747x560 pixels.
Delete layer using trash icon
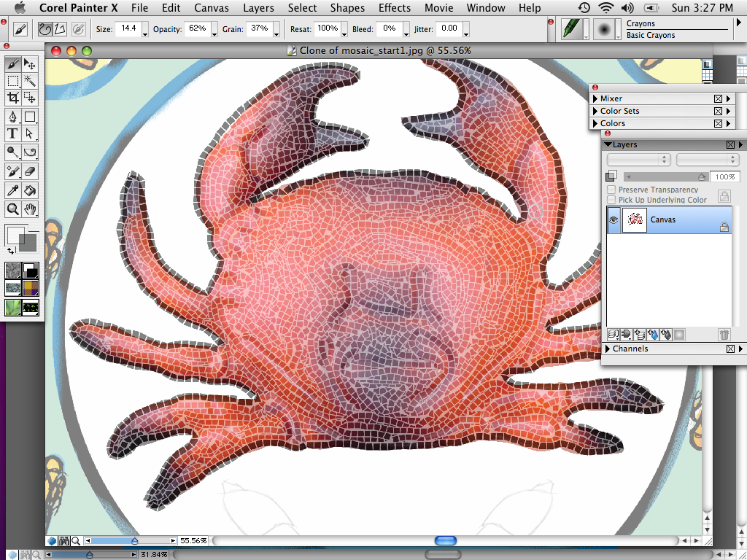[724, 335]
